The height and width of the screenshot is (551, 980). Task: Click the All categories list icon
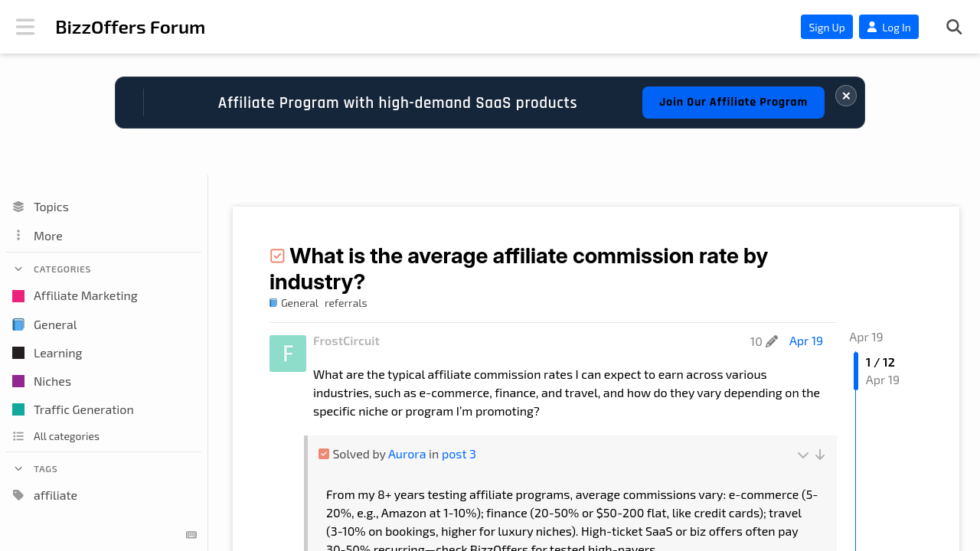pyautogui.click(x=18, y=436)
